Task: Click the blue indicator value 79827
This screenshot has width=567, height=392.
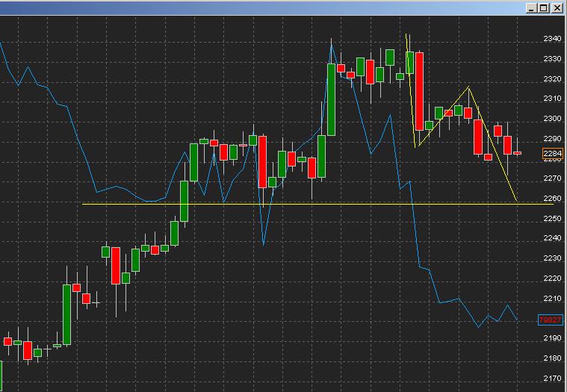Action: point(551,320)
